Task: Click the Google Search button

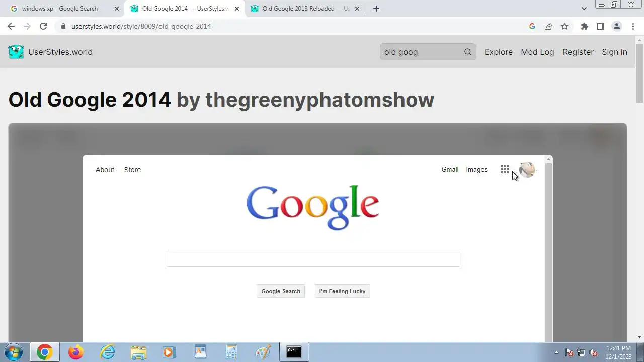Action: tap(281, 291)
